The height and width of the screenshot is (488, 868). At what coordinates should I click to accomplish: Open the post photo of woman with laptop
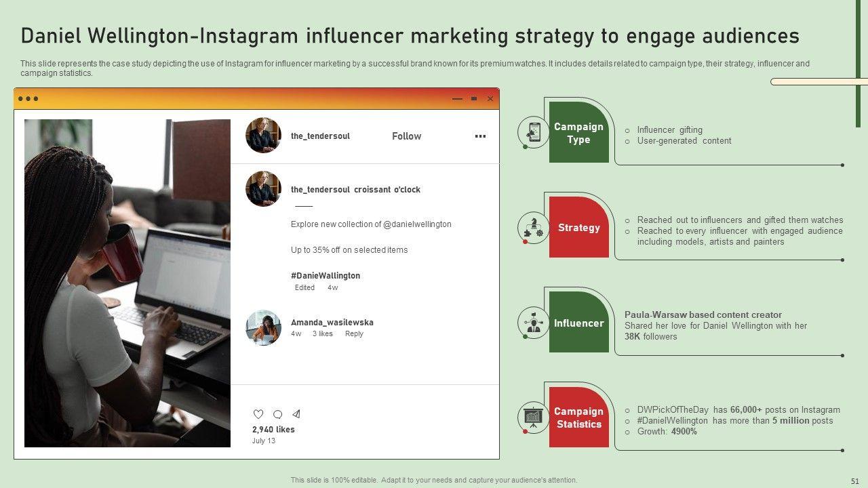[x=127, y=283]
